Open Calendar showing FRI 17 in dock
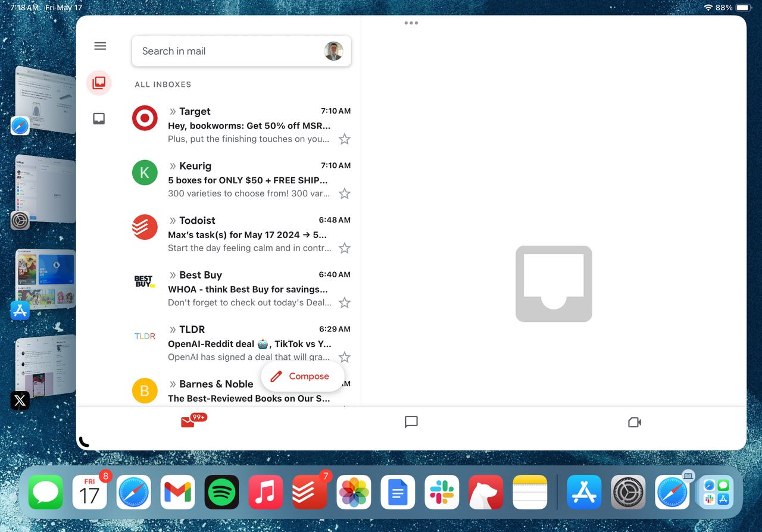 90,492
